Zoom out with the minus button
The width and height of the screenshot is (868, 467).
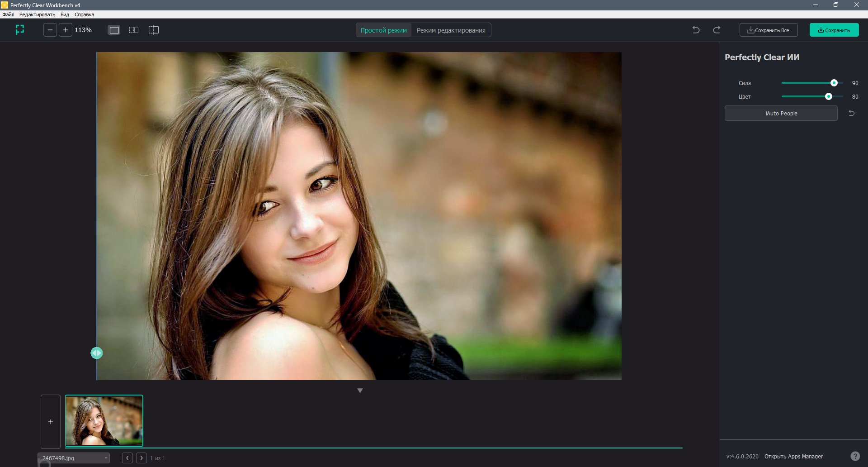[x=50, y=30]
